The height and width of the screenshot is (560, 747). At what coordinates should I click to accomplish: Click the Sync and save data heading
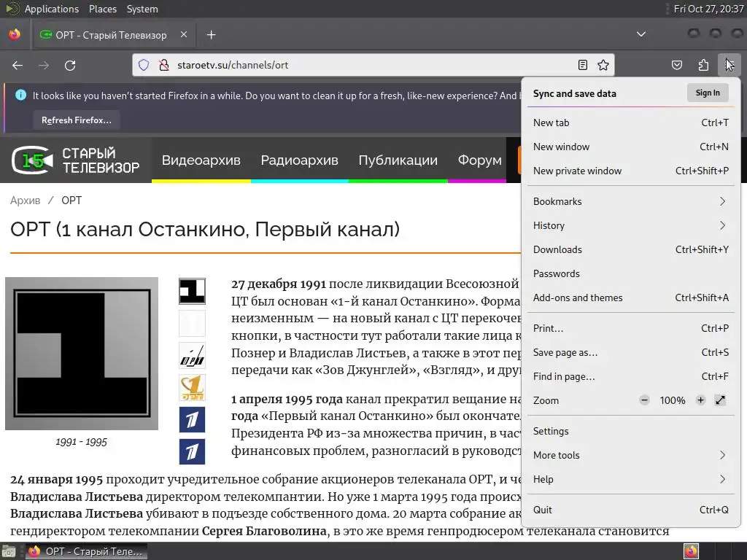575,93
